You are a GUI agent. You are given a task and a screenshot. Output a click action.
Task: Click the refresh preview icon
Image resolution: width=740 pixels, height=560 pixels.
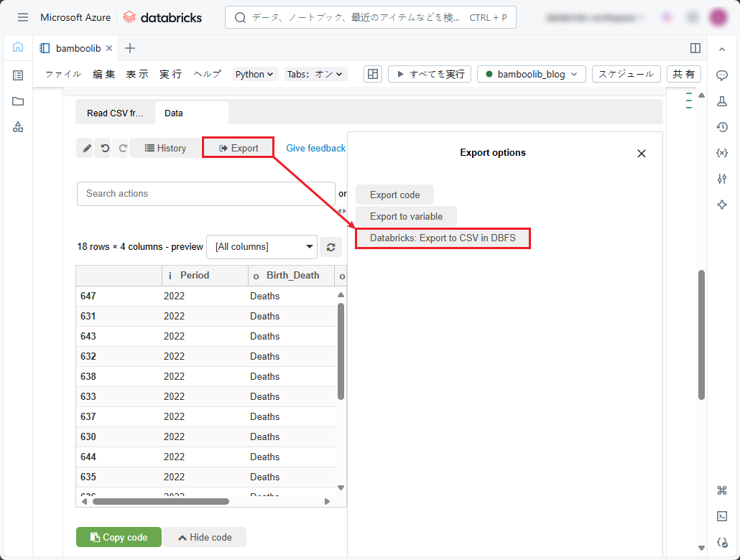330,247
